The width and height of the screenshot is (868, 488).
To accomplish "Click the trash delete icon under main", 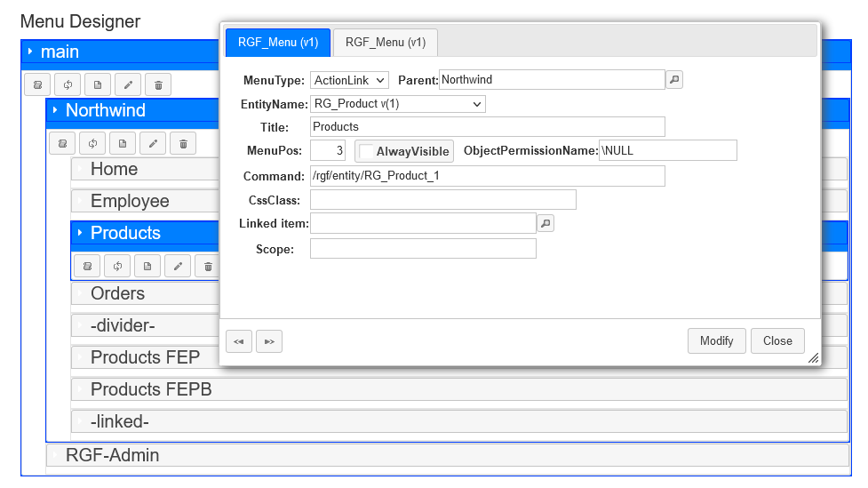I will click(158, 85).
